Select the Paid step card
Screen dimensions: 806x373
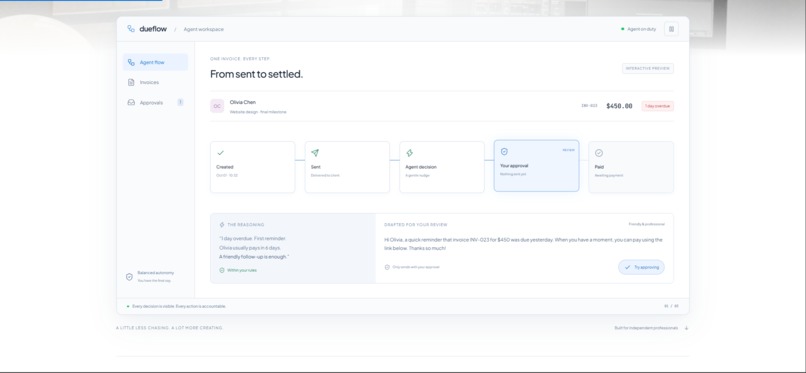click(x=631, y=167)
